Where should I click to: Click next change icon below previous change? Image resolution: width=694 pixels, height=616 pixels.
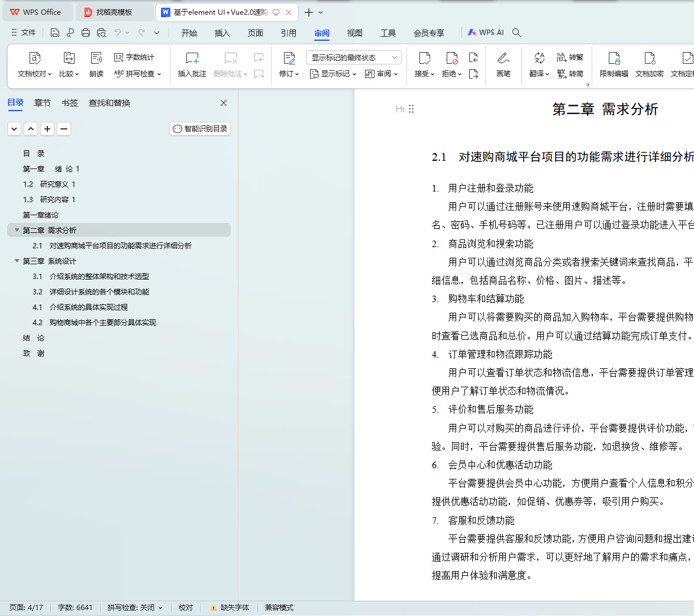pyautogui.click(x=473, y=74)
